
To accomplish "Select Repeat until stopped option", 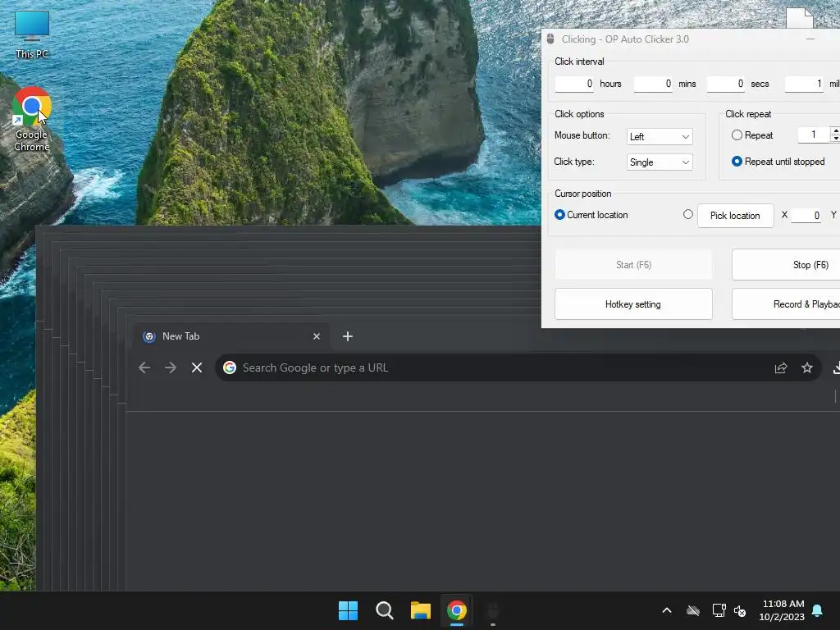I will click(x=737, y=162).
